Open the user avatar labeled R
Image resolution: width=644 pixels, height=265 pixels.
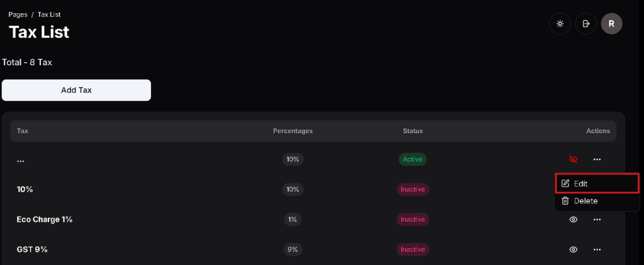(x=611, y=24)
